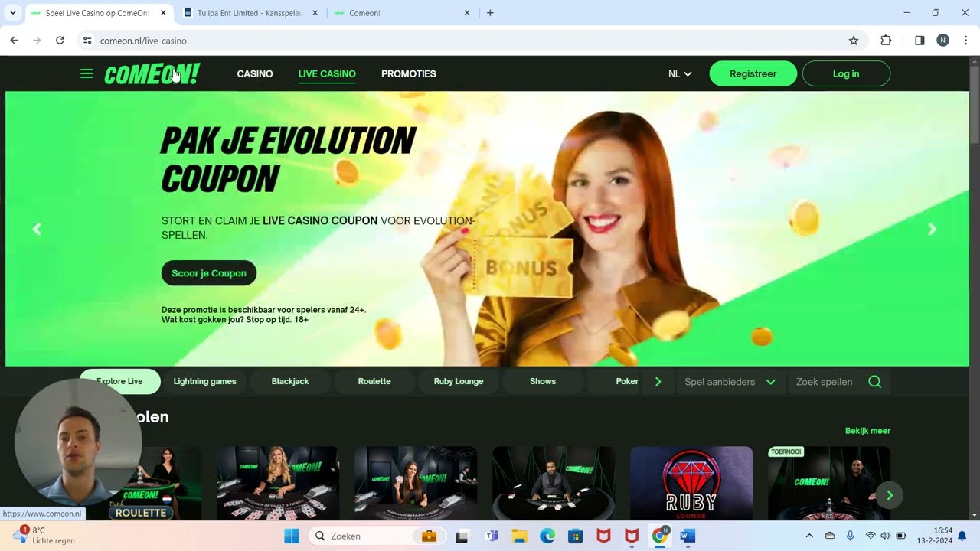Select the Ruby Lounge category
This screenshot has height=551, width=980.
tap(459, 381)
